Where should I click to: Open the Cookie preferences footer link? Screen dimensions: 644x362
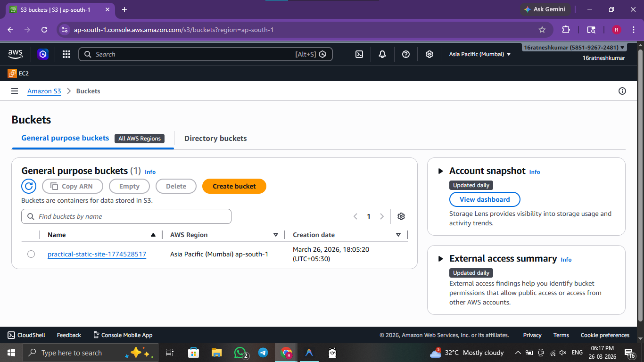click(605, 335)
